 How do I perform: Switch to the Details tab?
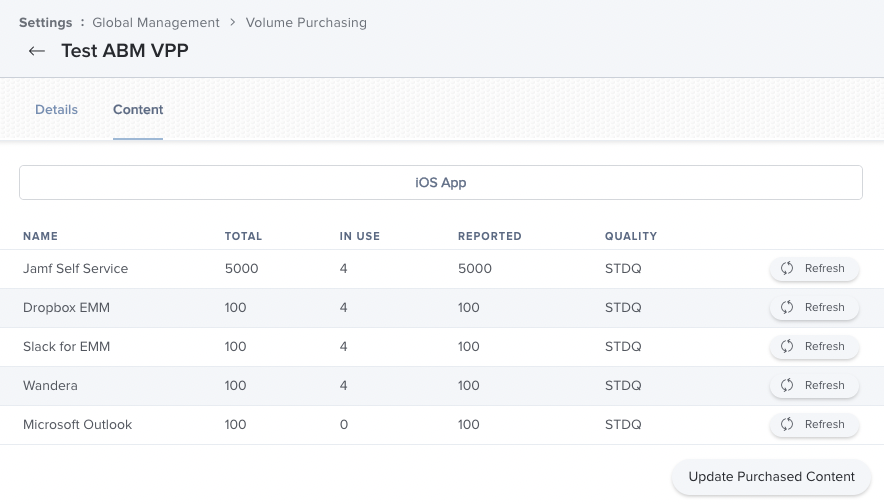pyautogui.click(x=56, y=110)
